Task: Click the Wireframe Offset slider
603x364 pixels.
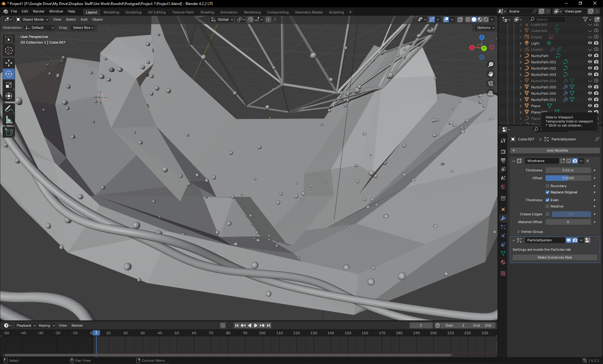Action: point(568,178)
